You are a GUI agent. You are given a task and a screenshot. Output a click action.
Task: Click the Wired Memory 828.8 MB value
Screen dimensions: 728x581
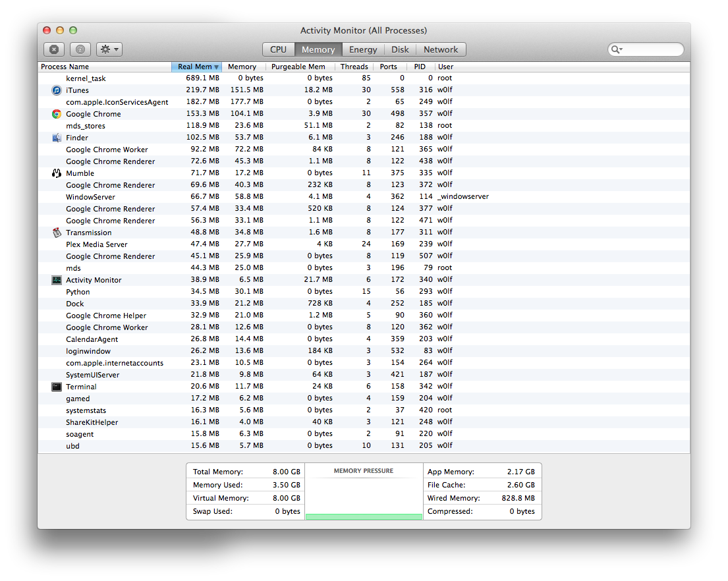pos(518,498)
